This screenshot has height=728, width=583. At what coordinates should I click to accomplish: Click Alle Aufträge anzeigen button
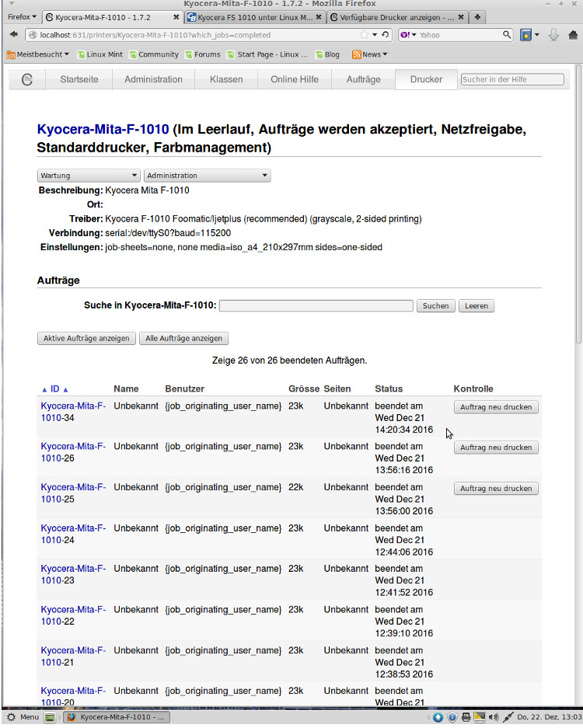click(183, 339)
